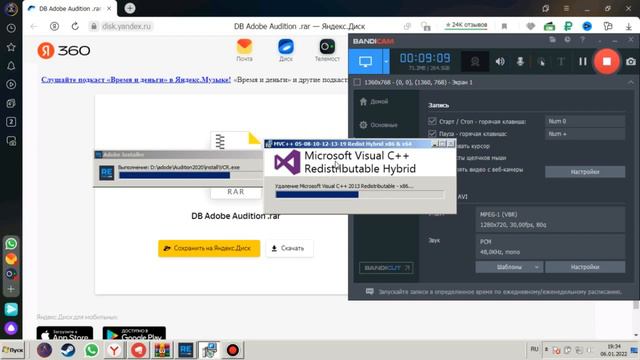640x360 pixels.
Task: Open Bandicam recorder from the taskbar
Action: click(x=233, y=350)
